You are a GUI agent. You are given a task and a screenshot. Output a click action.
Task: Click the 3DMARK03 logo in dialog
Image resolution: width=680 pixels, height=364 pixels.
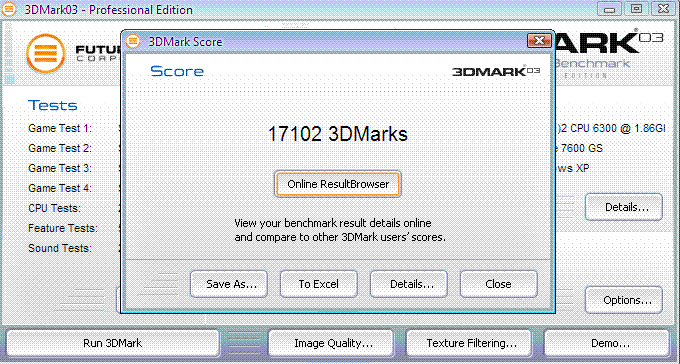pos(496,71)
